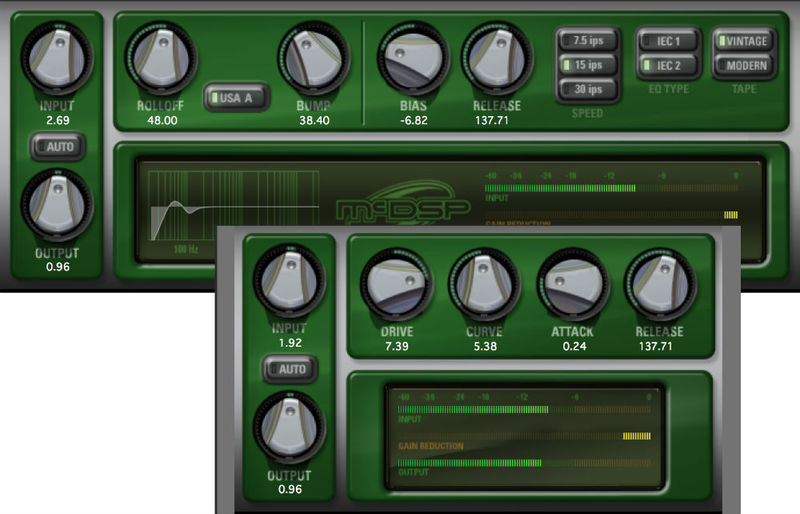Click the Rolloff knob
The height and width of the screenshot is (514, 800).
tap(161, 58)
